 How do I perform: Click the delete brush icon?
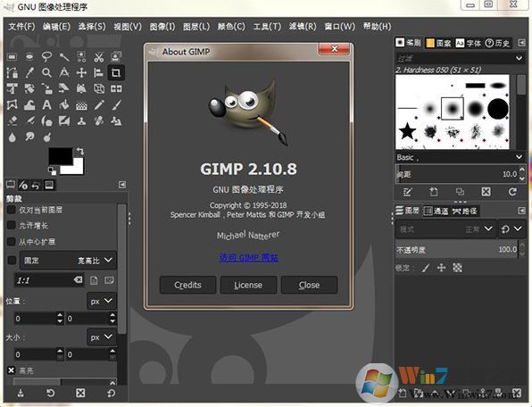click(x=486, y=192)
